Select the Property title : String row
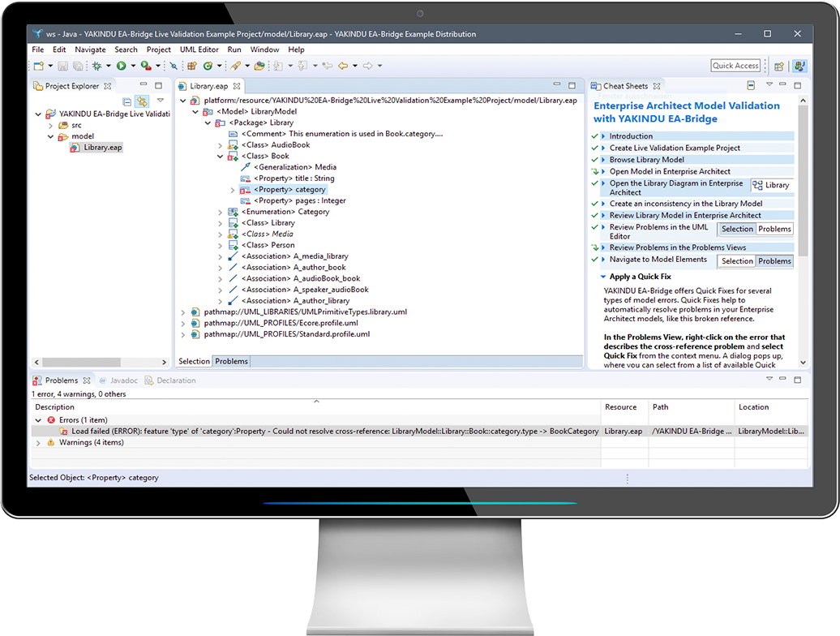 click(288, 178)
